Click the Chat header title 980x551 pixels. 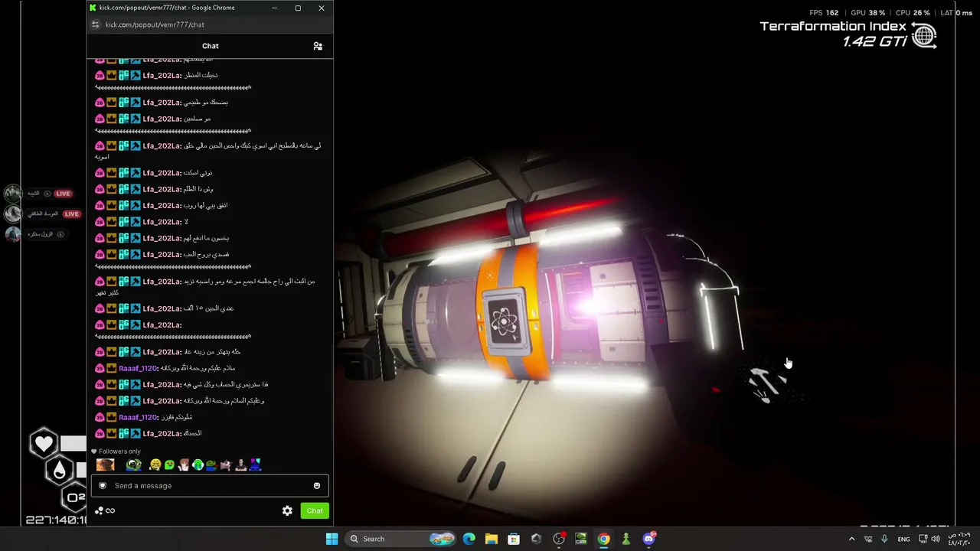(x=211, y=46)
